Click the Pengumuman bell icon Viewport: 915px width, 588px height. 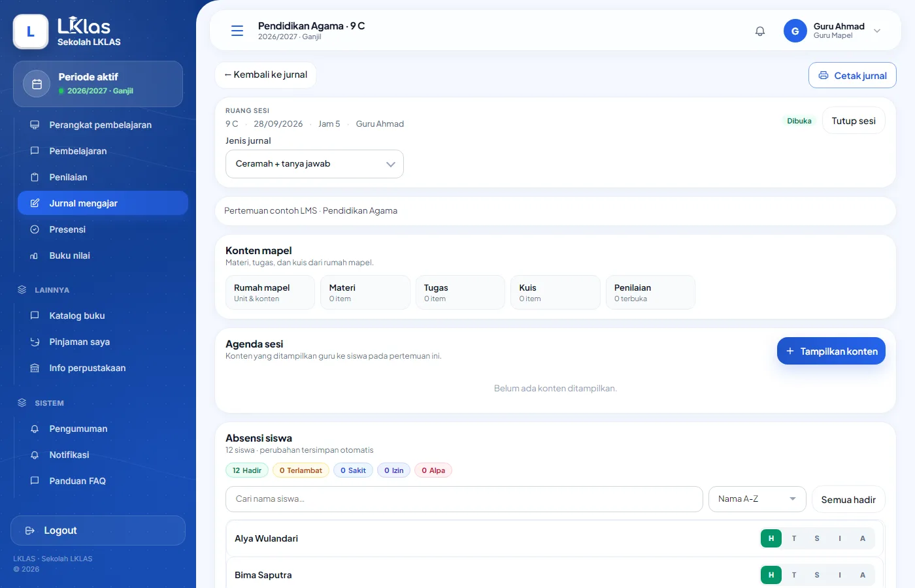click(x=35, y=429)
